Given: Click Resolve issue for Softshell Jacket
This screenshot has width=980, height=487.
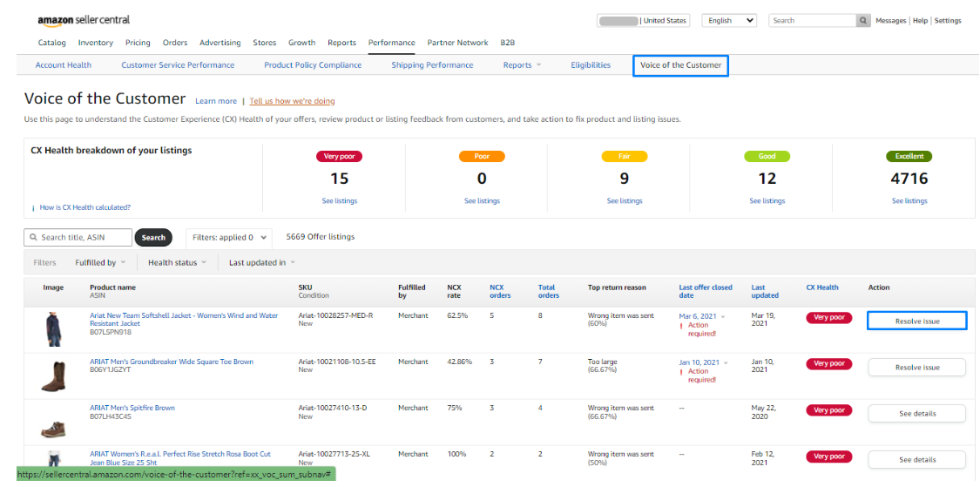Looking at the screenshot, I should point(916,321).
